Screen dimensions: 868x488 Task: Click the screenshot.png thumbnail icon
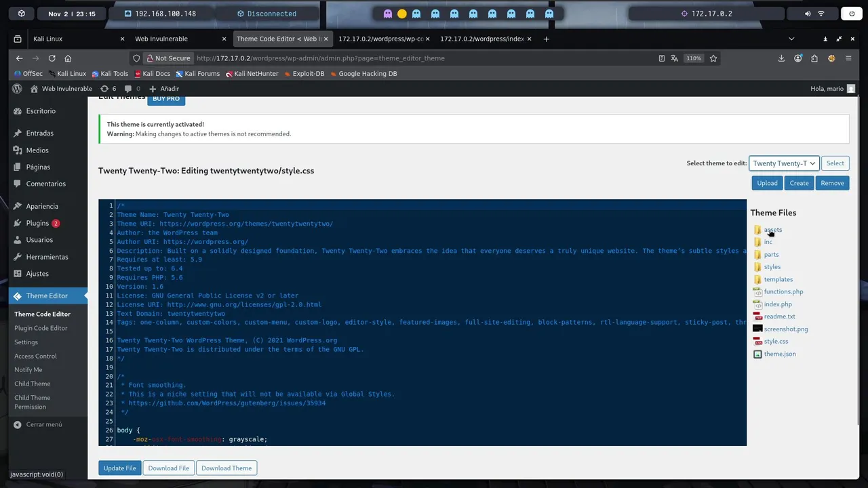coord(757,329)
